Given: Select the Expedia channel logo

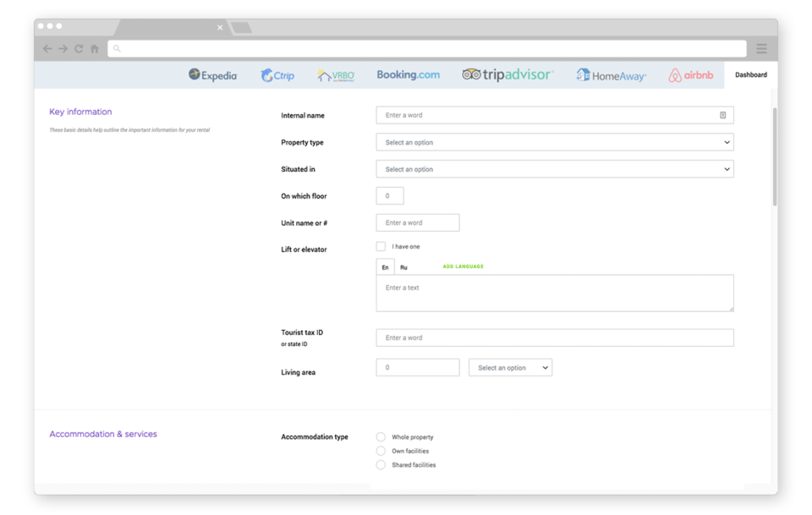Looking at the screenshot, I should (x=212, y=75).
